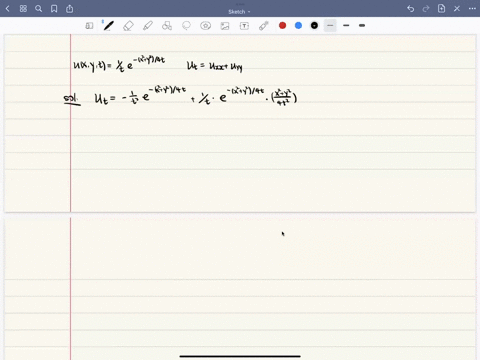Open the more options ellipsis menu

(472, 9)
